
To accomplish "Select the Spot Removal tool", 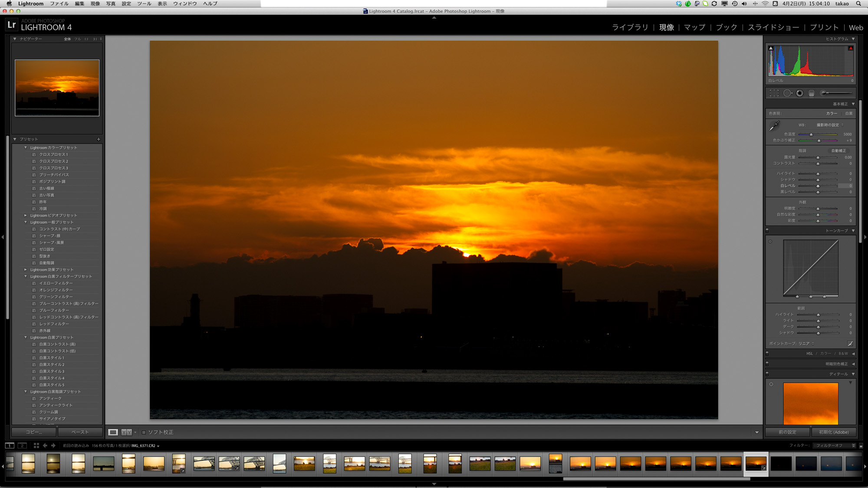I will [x=787, y=93].
